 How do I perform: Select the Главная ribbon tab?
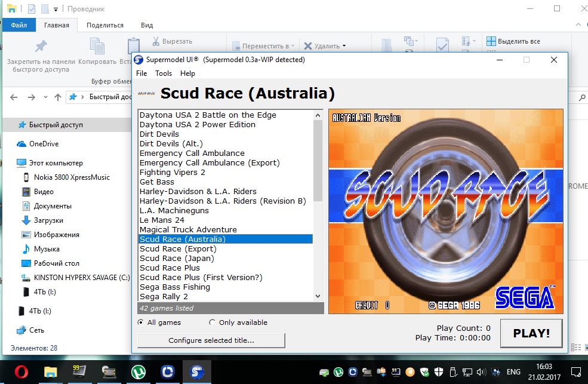click(57, 25)
